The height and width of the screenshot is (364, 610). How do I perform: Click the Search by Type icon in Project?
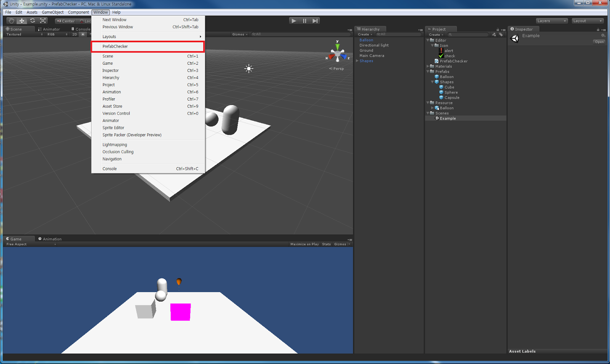coord(494,35)
